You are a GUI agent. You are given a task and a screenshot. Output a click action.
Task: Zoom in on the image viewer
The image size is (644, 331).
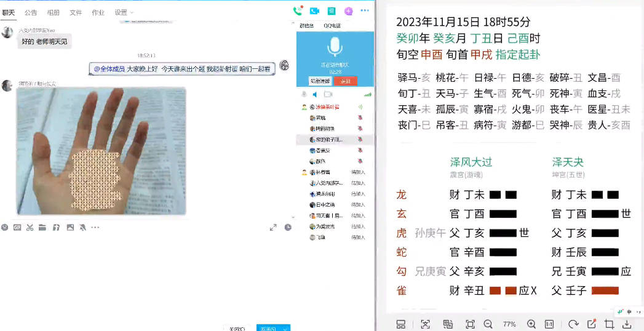[531, 324]
